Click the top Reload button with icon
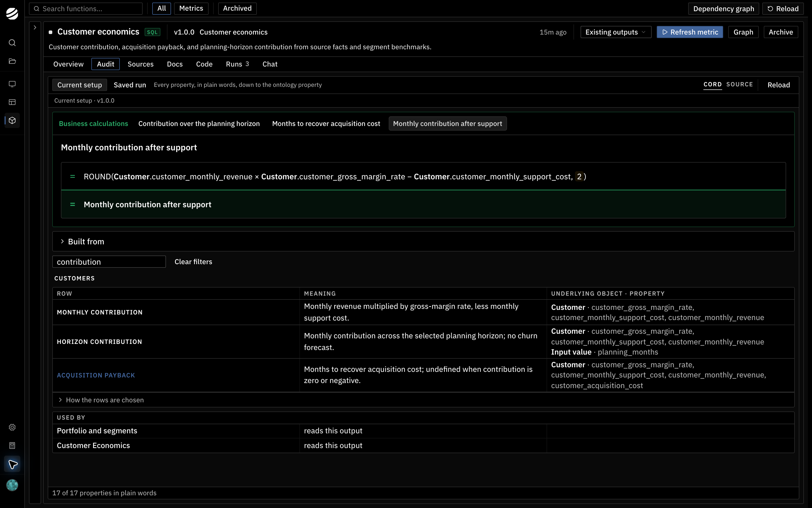Viewport: 812px width, 508px height. pyautogui.click(x=783, y=9)
